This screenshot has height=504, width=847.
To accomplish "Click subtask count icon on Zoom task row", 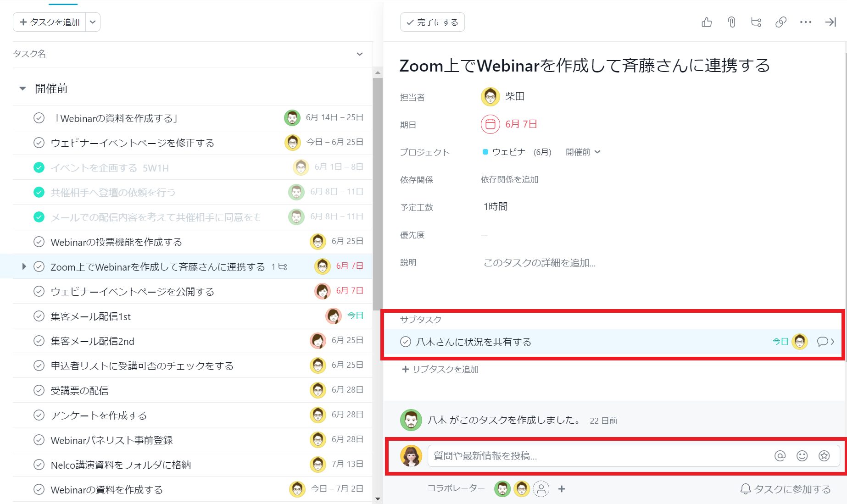I will 283,266.
